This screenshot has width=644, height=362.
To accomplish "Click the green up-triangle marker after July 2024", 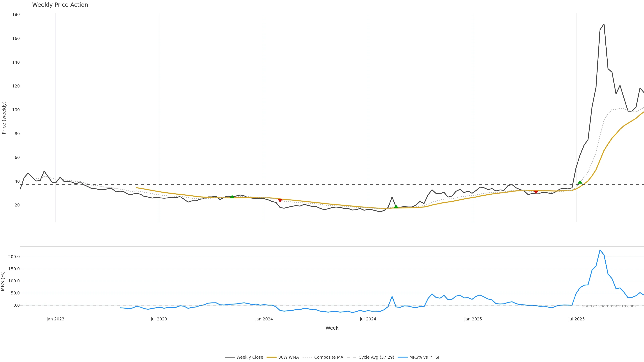I will tap(396, 207).
